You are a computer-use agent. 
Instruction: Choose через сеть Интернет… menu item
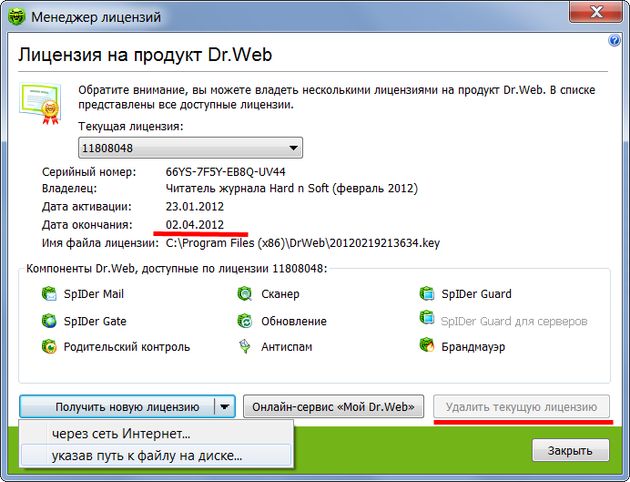click(x=156, y=434)
